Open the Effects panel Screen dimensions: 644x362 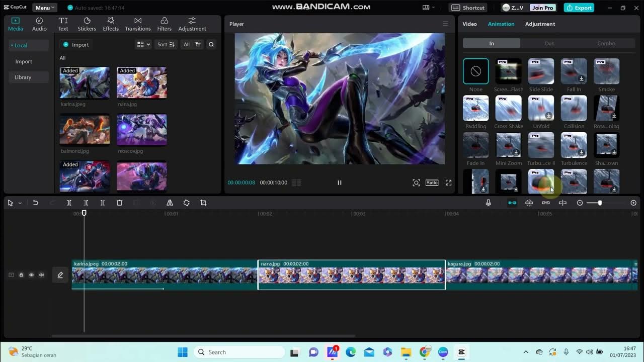[x=111, y=24]
